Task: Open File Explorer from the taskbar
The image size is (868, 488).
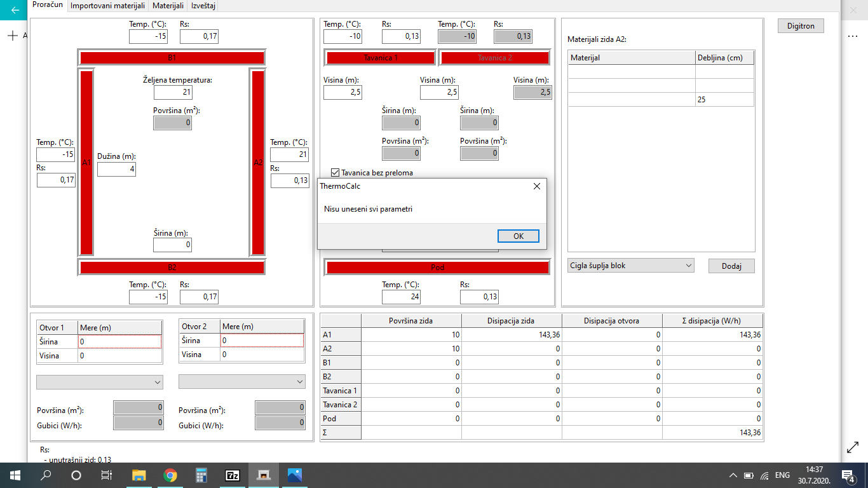Action: tap(139, 475)
